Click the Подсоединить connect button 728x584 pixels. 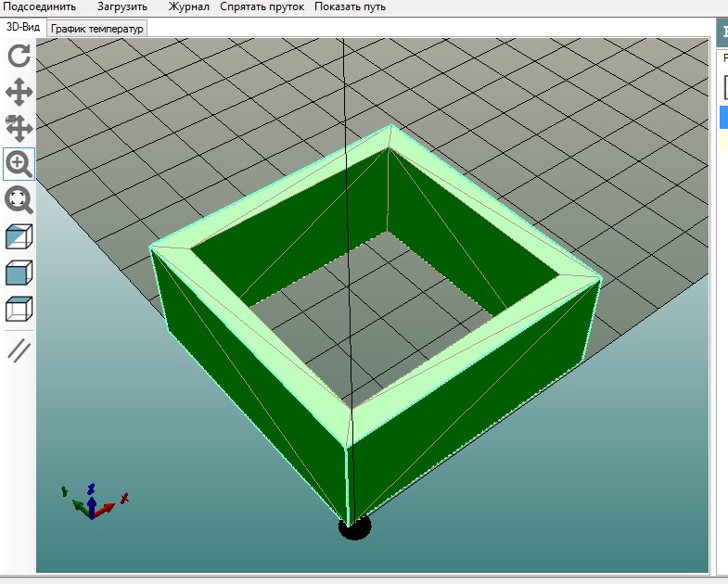coord(40,7)
